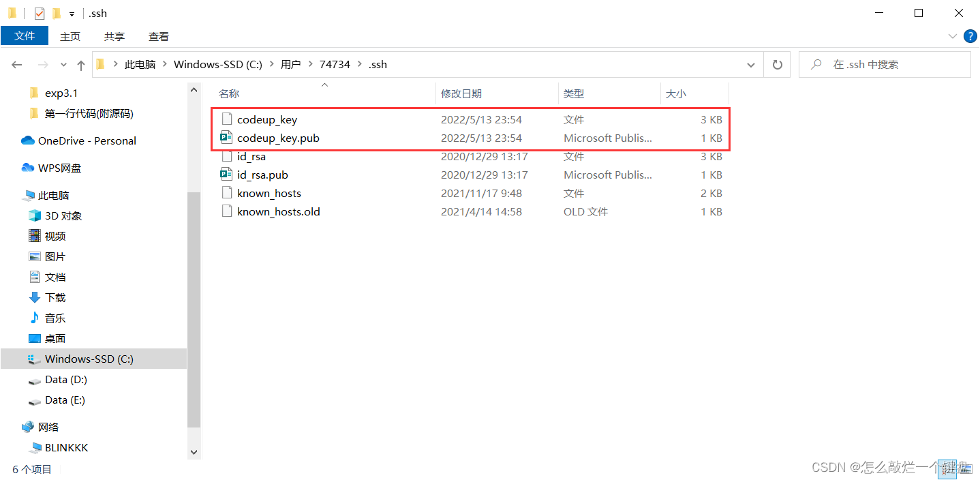
Task: Expand the chevron after 用户 in address bar
Action: pos(310,64)
